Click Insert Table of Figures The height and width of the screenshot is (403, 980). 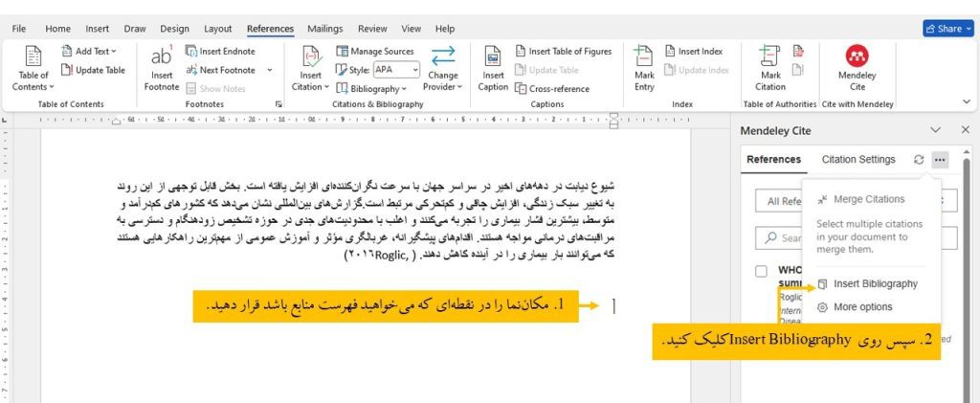click(563, 52)
